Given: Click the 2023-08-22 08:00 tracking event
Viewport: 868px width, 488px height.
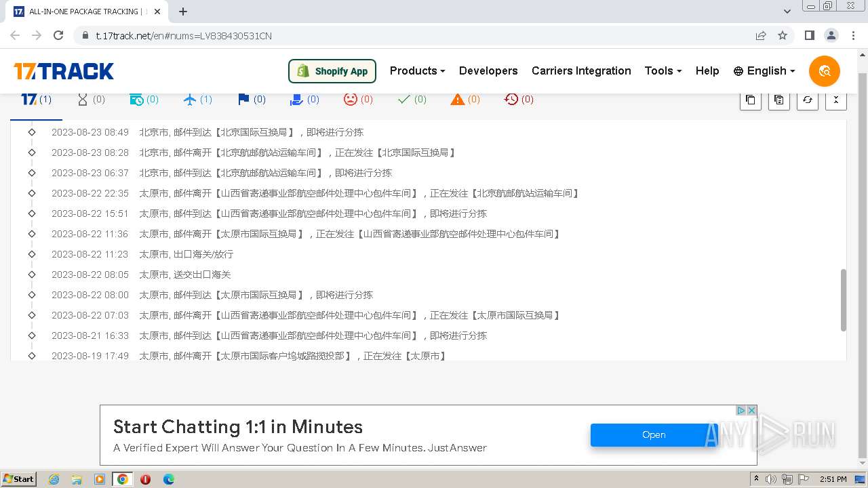Looking at the screenshot, I should click(x=212, y=295).
